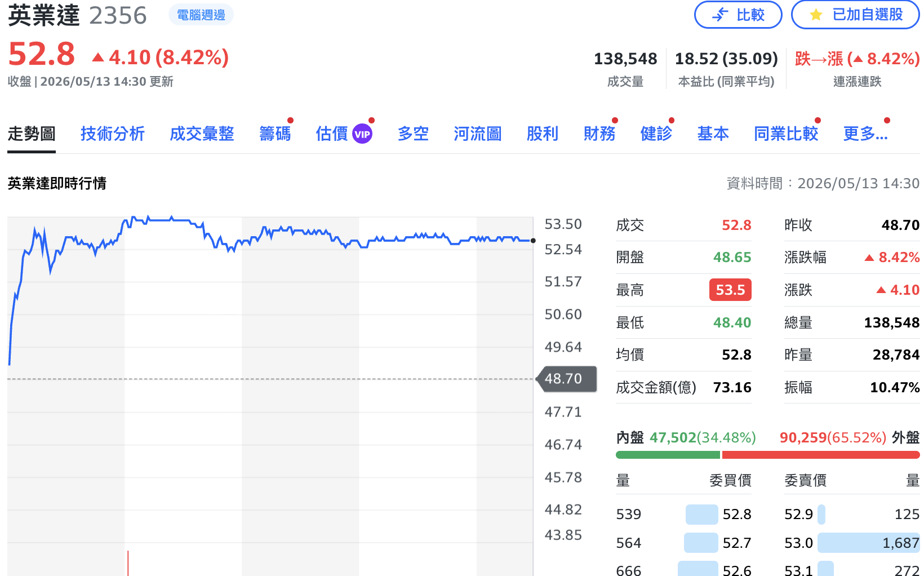
Task: Open the 基本 tab
Action: tap(713, 134)
